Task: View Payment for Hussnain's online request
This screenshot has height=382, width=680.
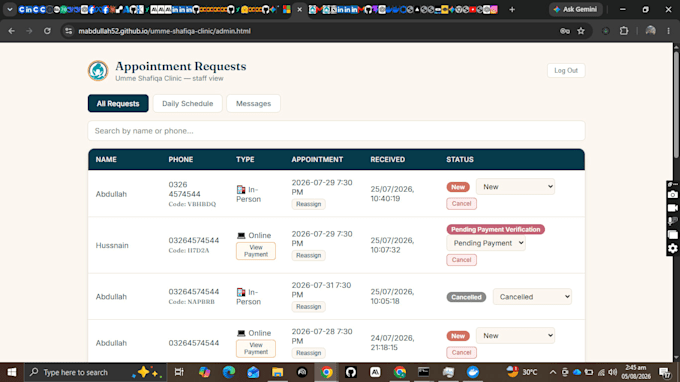Action: coord(256,251)
